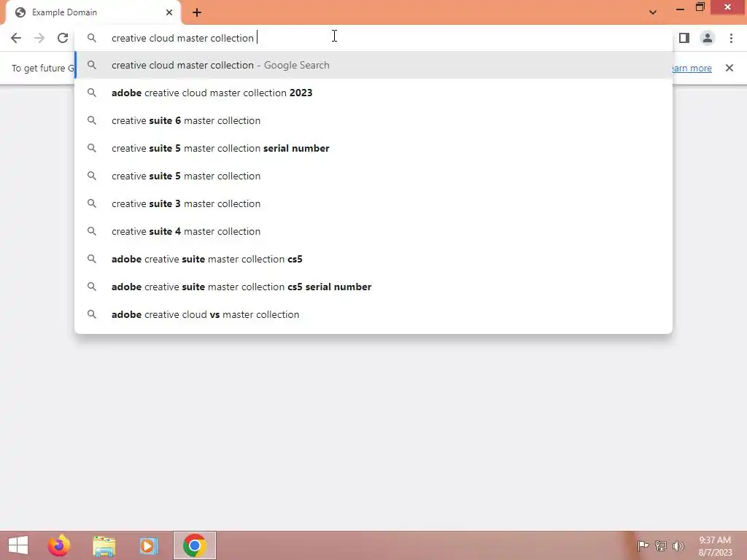This screenshot has width=747, height=560.
Task: Open Action Center flag in tray
Action: tap(643, 545)
